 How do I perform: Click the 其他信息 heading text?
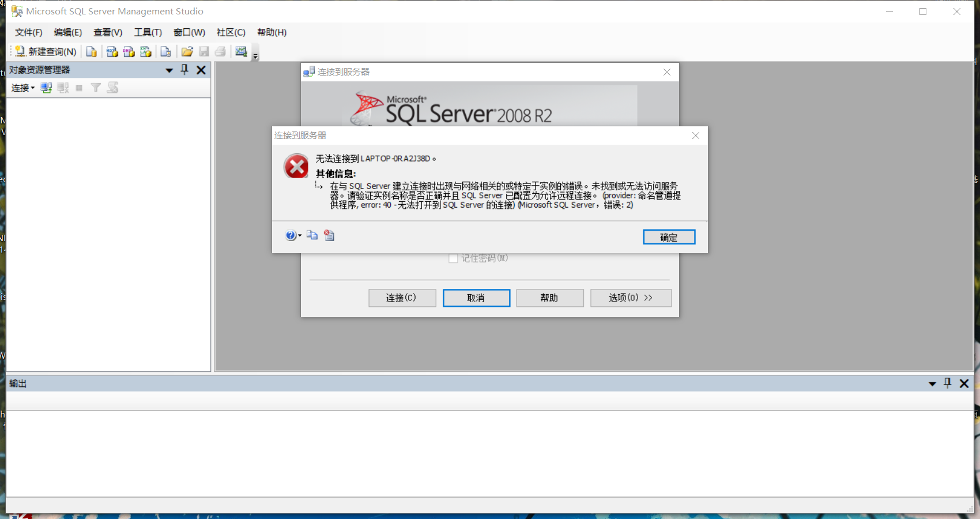(336, 174)
